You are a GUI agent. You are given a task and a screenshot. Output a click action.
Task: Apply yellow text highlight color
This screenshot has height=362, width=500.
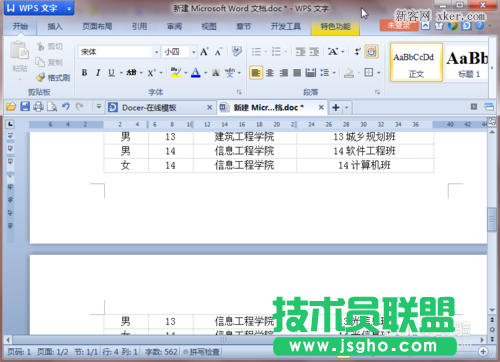click(176, 72)
